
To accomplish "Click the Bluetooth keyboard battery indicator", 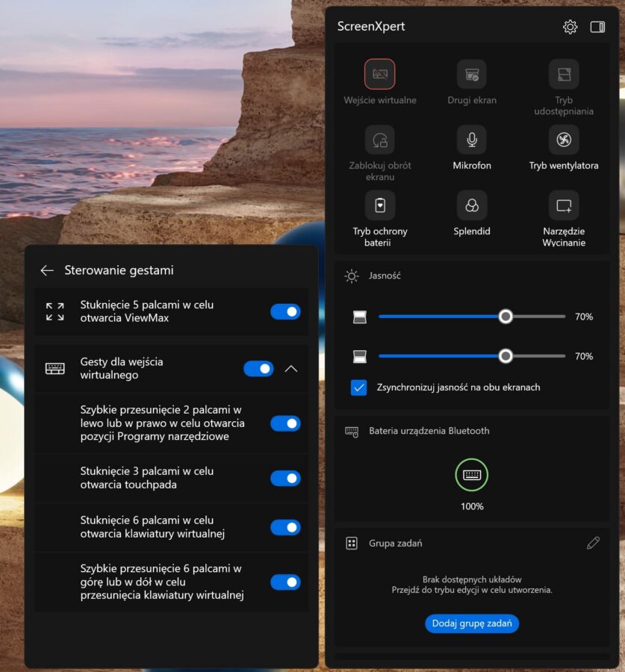I will [x=471, y=475].
